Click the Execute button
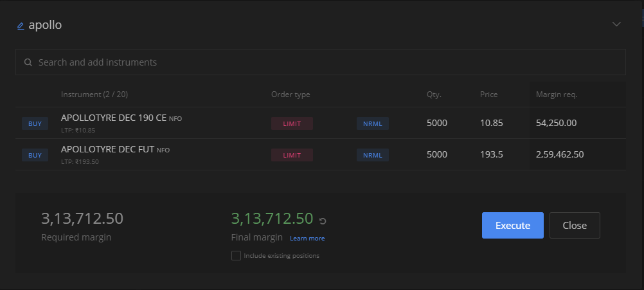Screen dimensions: 644x290 click(513, 225)
